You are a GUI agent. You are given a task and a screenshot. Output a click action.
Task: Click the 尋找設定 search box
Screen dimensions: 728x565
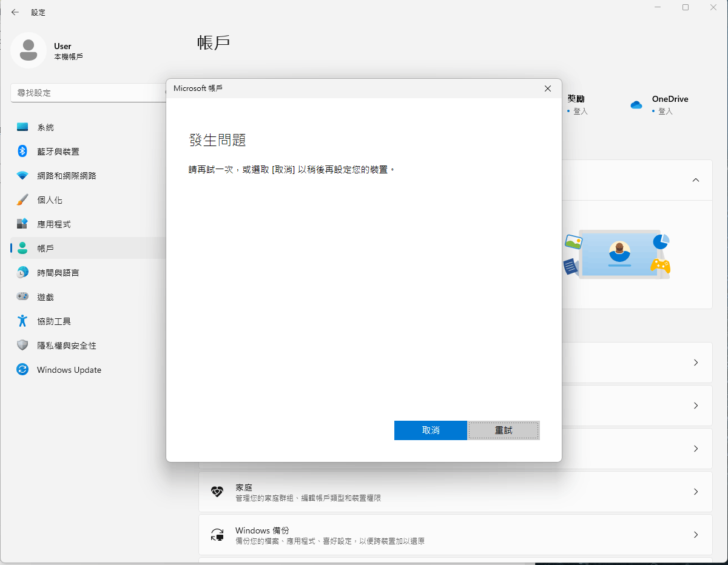[x=89, y=93]
